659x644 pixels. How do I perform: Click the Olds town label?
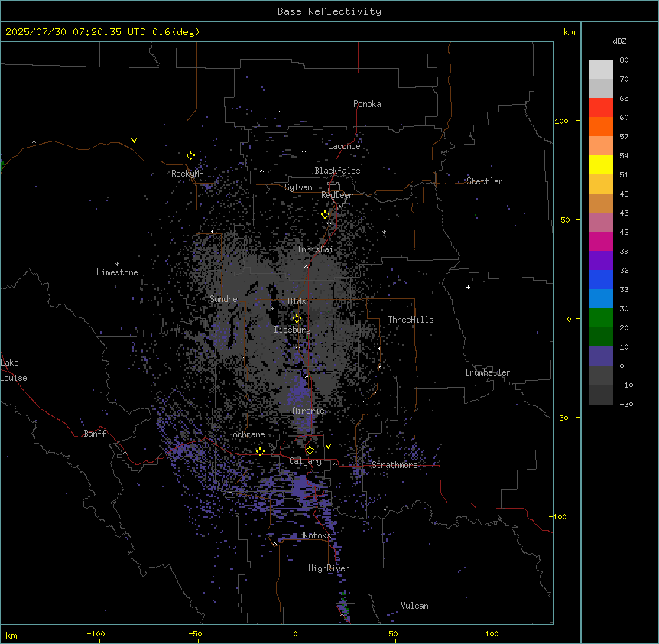tap(297, 301)
